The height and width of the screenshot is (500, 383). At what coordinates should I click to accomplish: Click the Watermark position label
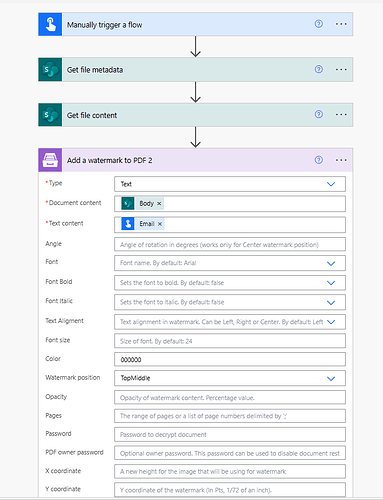tap(73, 377)
